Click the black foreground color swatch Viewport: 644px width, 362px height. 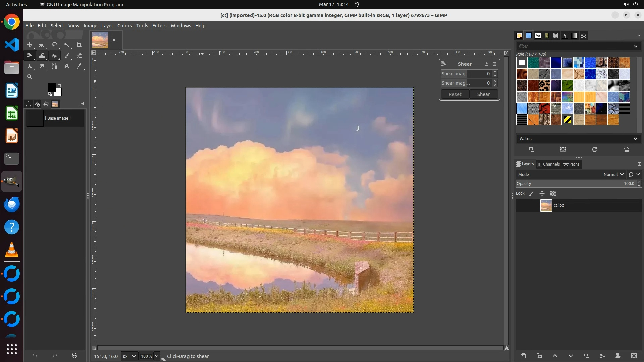(52, 87)
